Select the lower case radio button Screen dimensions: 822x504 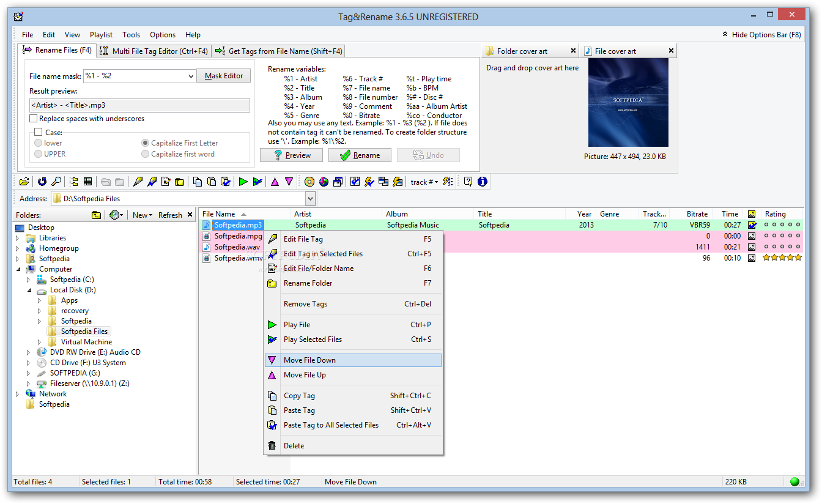[39, 143]
